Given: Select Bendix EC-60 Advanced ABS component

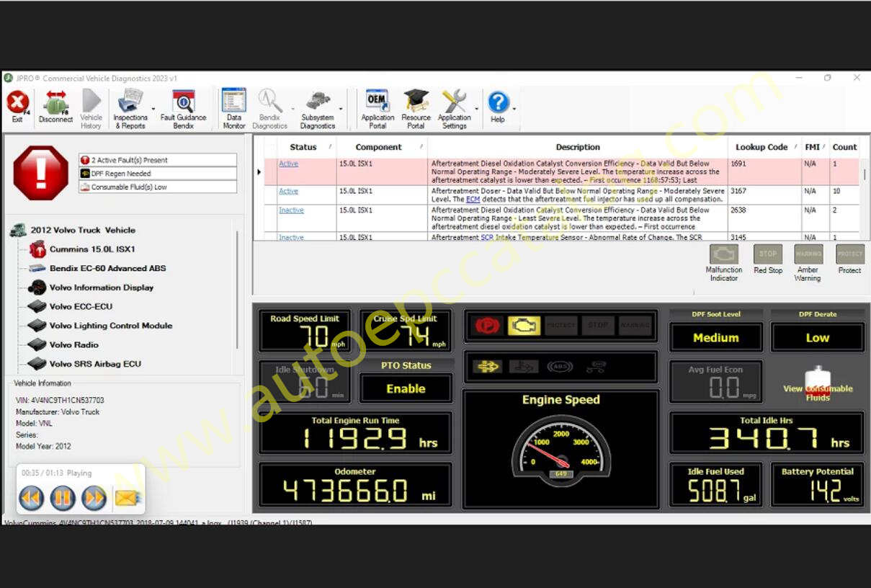Looking at the screenshot, I should 107,268.
